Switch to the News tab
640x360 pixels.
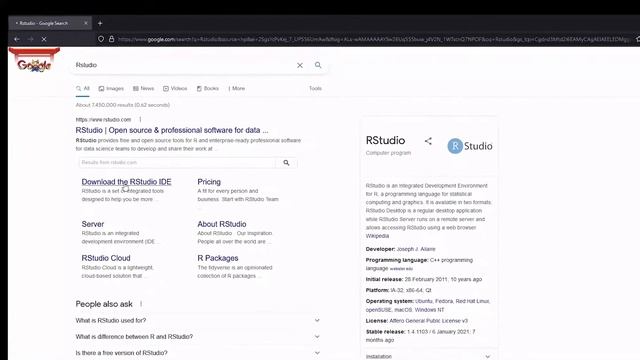click(143, 89)
